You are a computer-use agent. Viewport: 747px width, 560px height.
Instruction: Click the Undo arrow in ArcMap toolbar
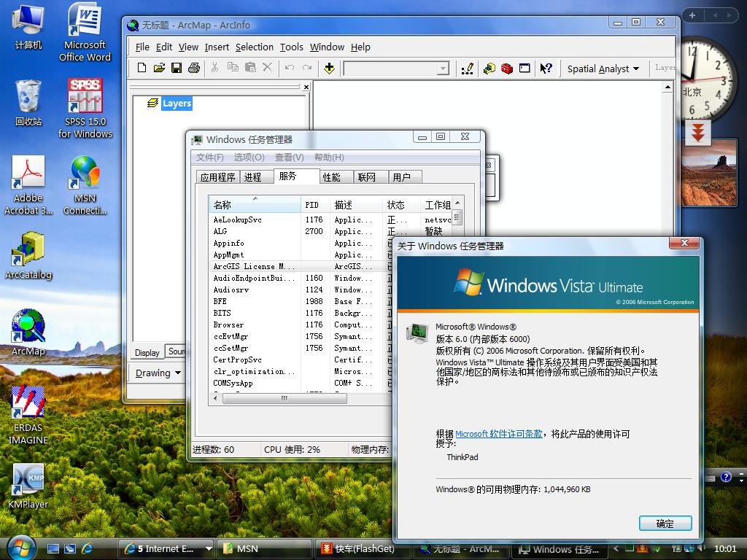coord(289,68)
